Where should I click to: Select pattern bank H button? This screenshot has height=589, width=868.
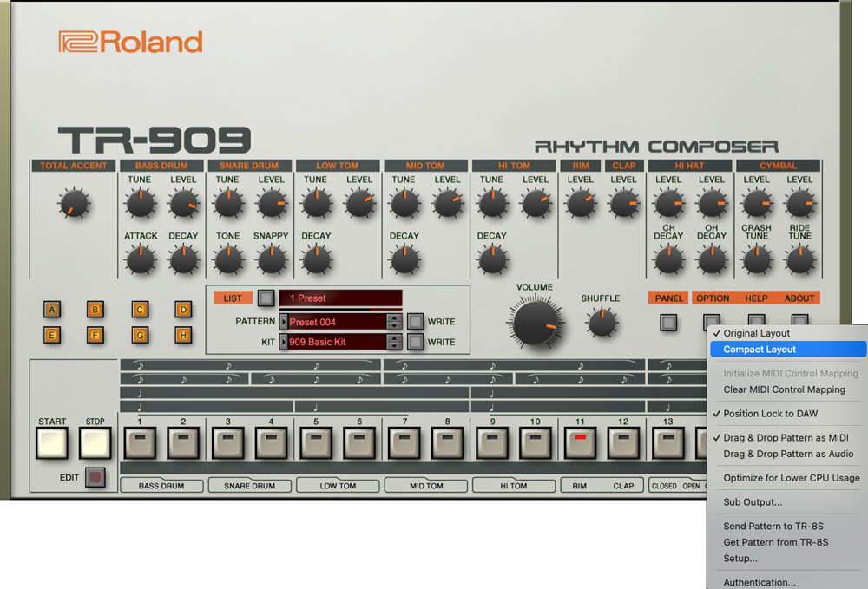pos(183,335)
